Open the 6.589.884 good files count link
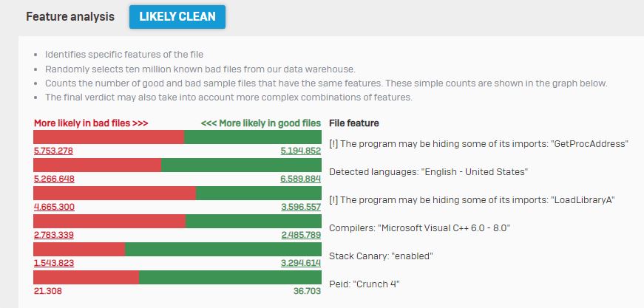Image resolution: width=644 pixels, height=308 pixels. (x=301, y=179)
